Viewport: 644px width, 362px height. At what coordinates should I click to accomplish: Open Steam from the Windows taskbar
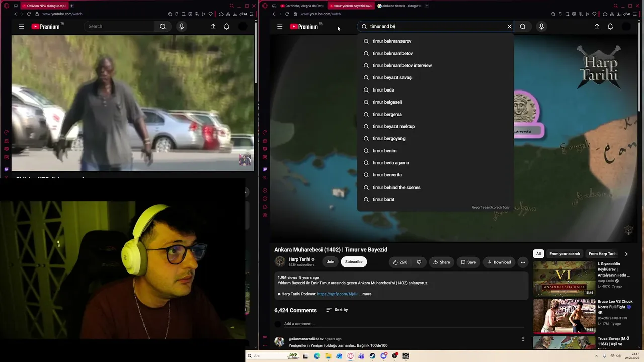(372, 356)
